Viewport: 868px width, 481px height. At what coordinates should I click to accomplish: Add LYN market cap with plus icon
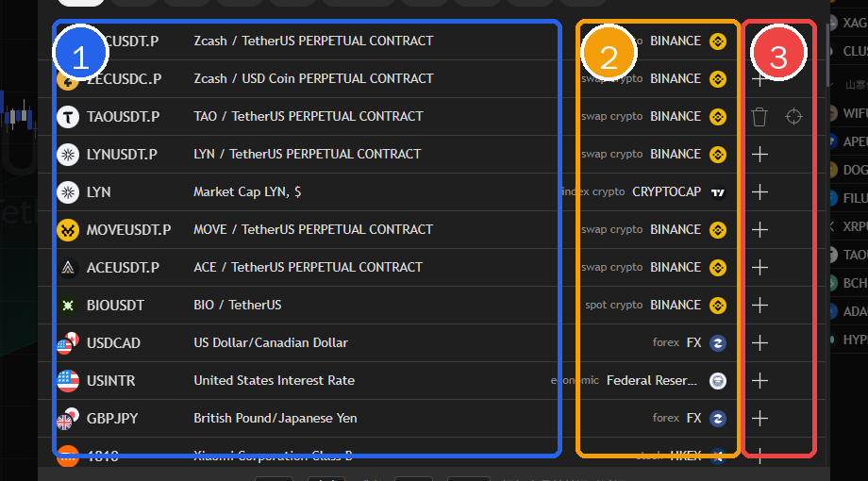point(760,192)
